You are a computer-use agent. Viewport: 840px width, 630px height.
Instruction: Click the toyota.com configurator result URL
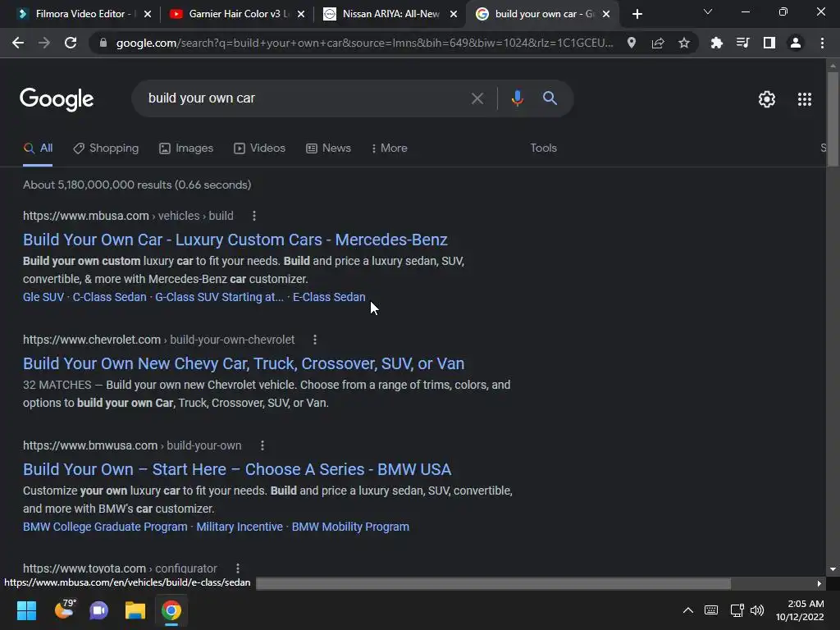click(x=120, y=569)
